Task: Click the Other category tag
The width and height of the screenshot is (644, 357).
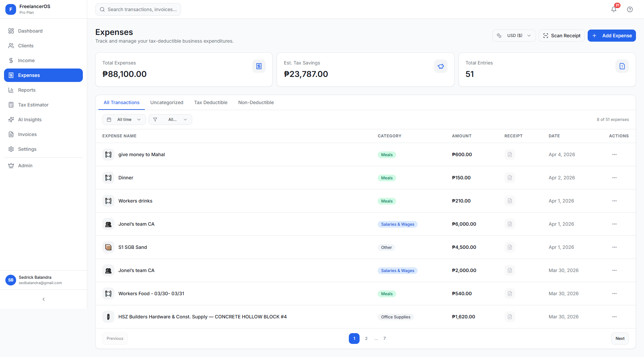Action: (x=386, y=248)
